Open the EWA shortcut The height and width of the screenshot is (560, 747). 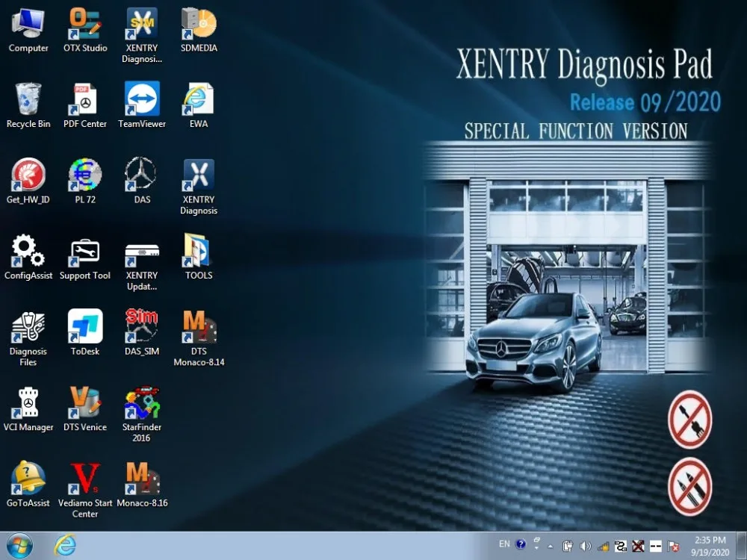tap(199, 105)
